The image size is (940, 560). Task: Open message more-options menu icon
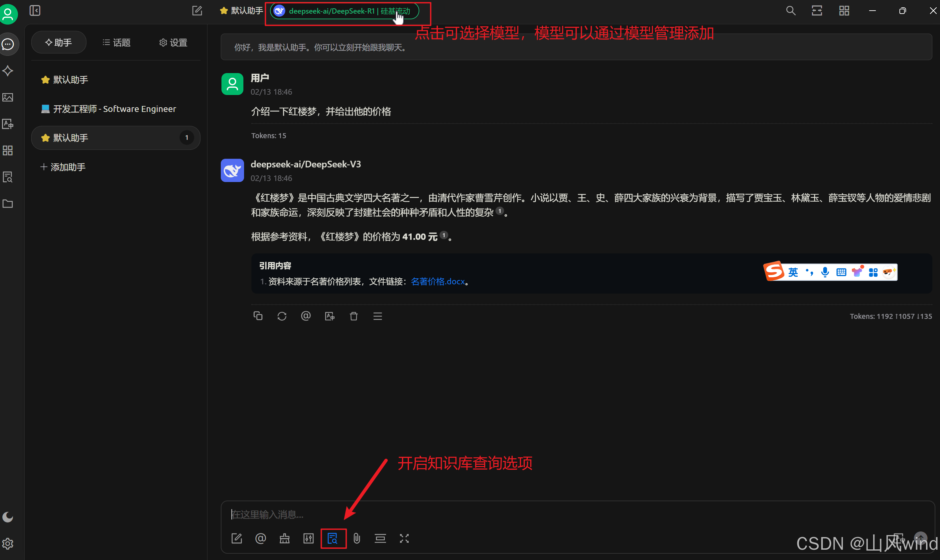[x=378, y=316]
